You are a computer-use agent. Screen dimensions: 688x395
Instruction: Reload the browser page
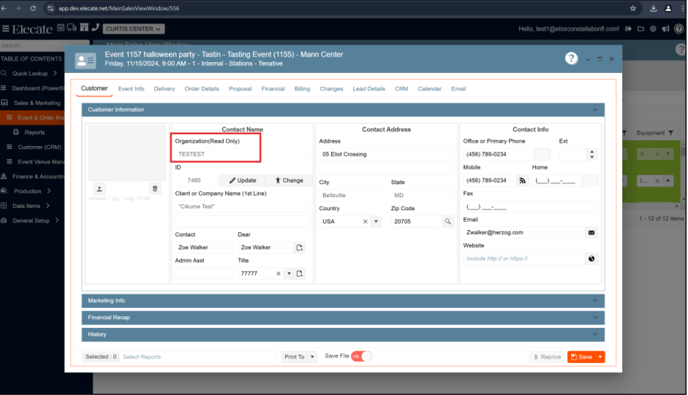33,8
